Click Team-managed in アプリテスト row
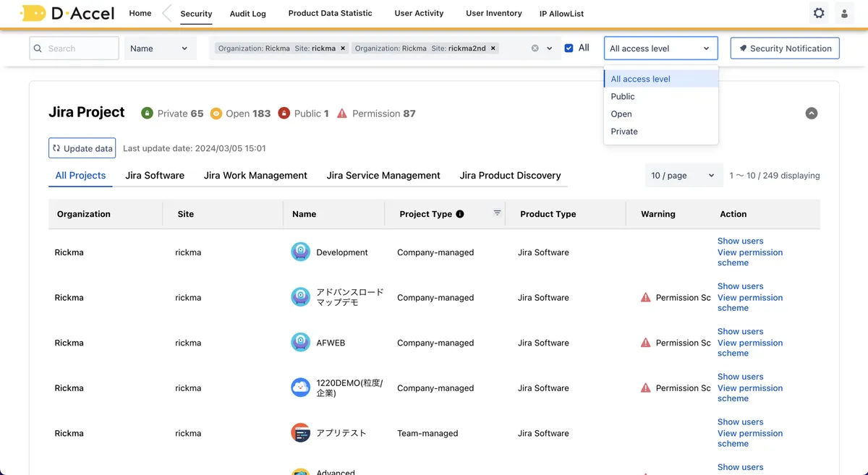Screen dimensions: 868x475 427,433
